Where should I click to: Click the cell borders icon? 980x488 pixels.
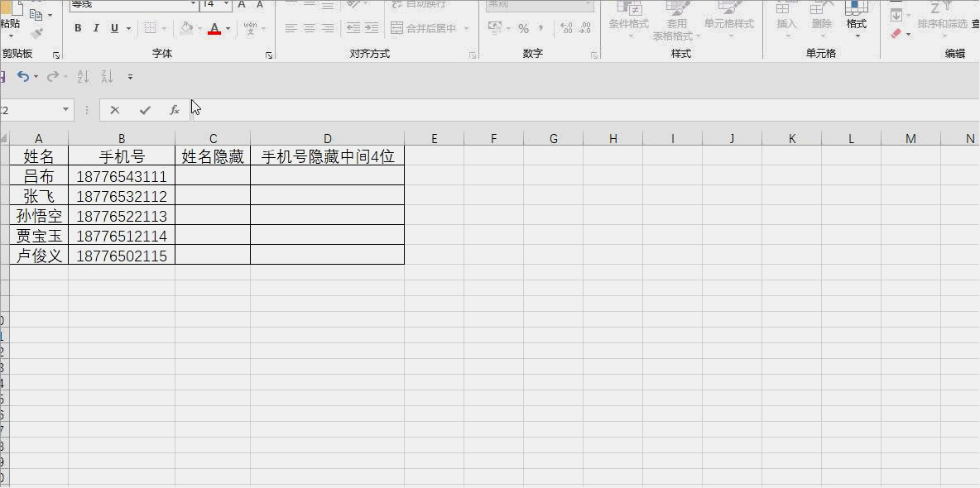coord(150,28)
